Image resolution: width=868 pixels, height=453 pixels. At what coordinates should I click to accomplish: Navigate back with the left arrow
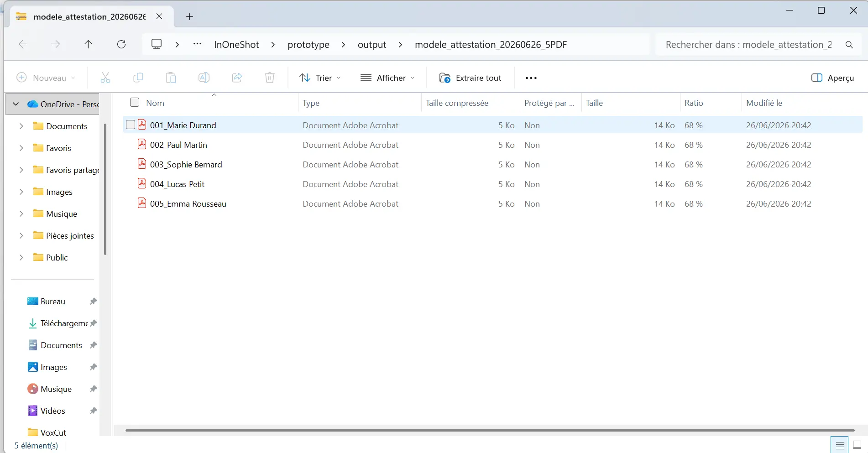[x=23, y=44]
